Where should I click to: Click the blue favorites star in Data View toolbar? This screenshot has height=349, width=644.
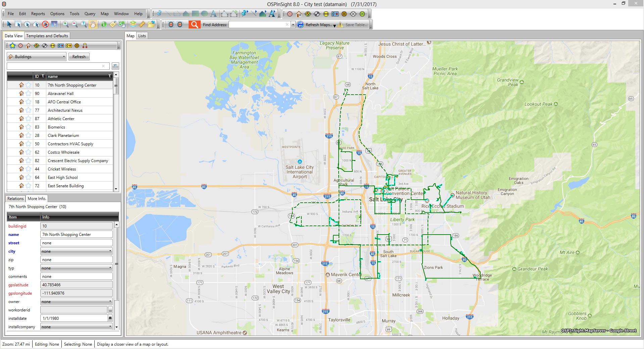click(12, 46)
